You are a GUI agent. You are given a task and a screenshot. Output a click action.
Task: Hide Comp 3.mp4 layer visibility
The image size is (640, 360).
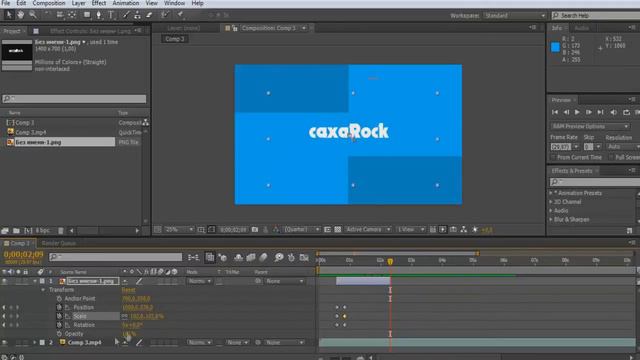(x=4, y=342)
